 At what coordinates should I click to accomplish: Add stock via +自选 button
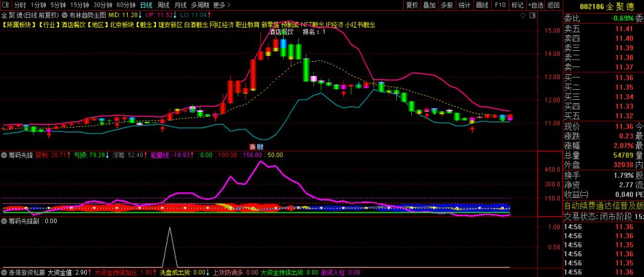[x=536, y=5]
